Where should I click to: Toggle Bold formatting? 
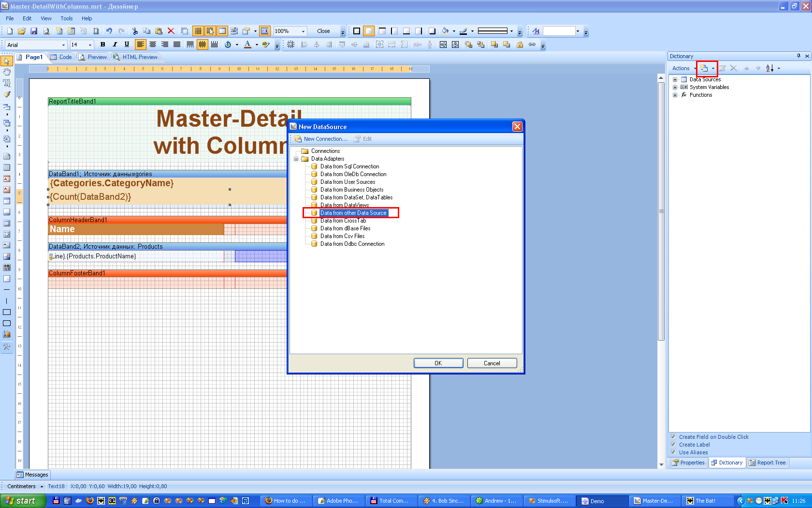click(x=102, y=45)
